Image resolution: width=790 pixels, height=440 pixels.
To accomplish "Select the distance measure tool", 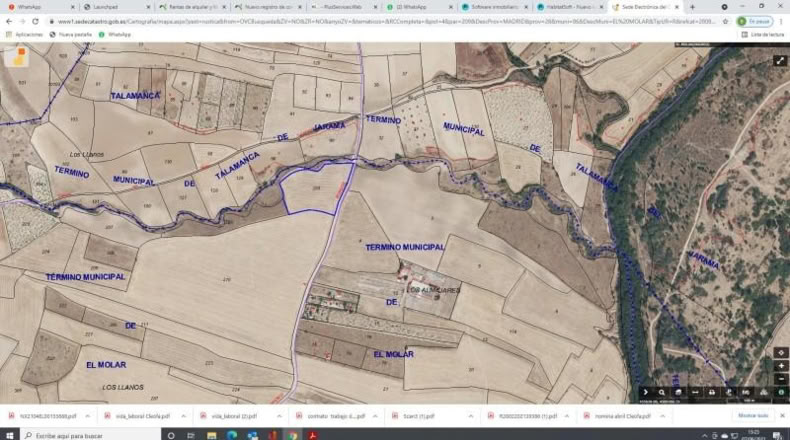I will pos(695,392).
